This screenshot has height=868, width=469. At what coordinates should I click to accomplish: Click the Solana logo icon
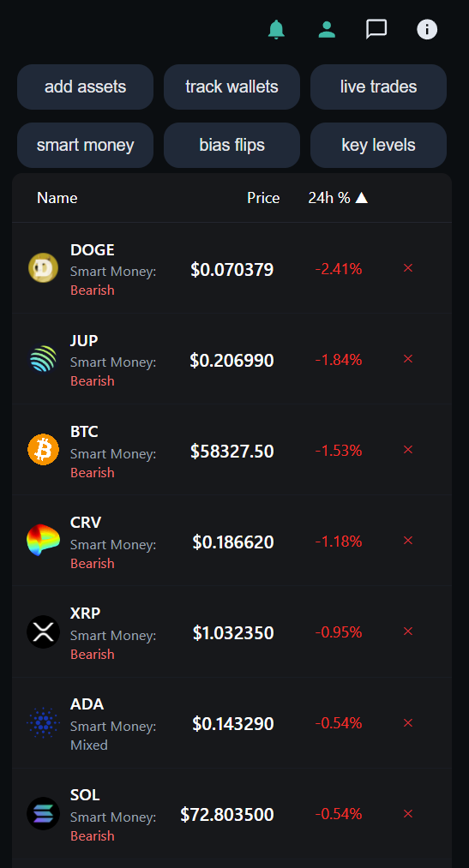43,814
